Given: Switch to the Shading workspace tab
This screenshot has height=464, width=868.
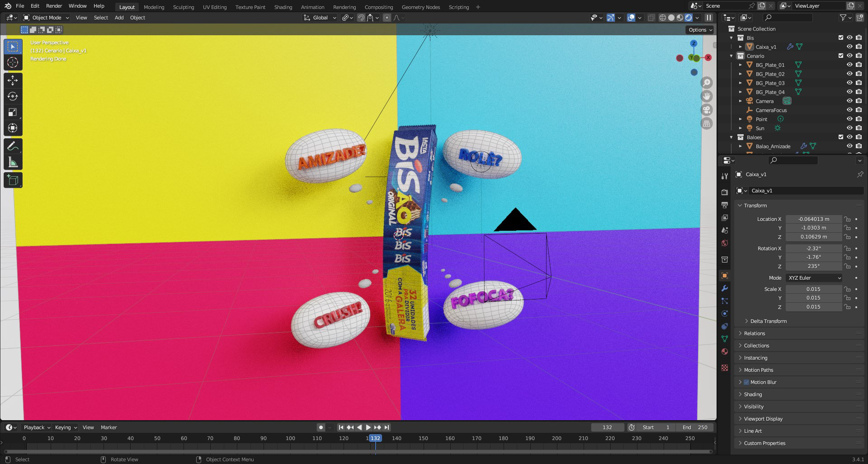Looking at the screenshot, I should click(283, 7).
